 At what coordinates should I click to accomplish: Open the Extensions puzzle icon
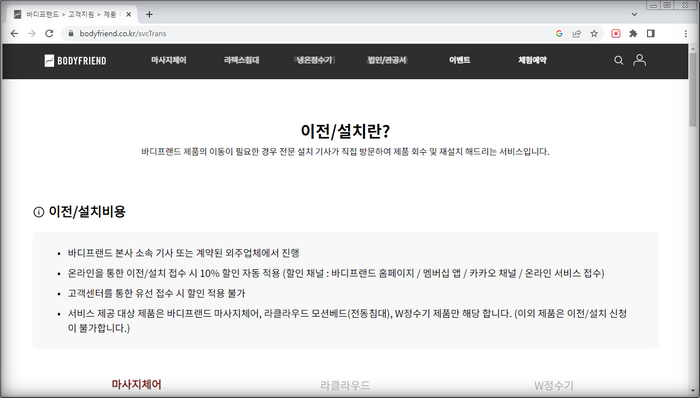click(x=633, y=33)
